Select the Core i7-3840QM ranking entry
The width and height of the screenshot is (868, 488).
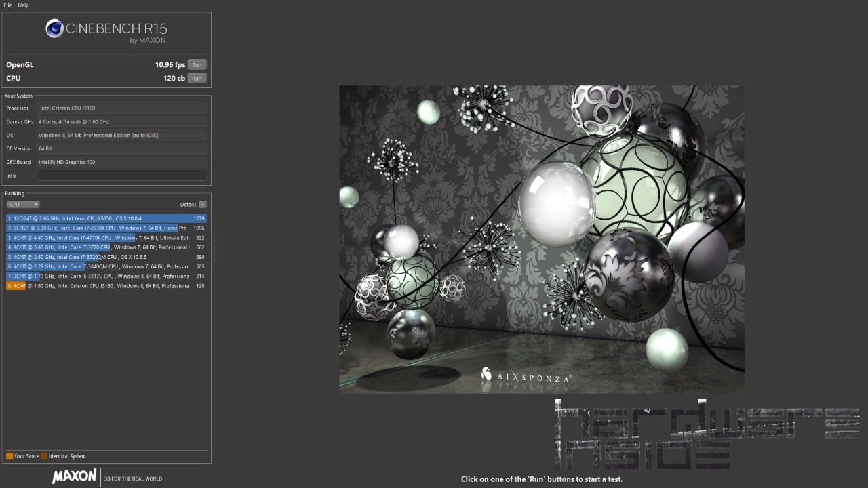(x=106, y=266)
